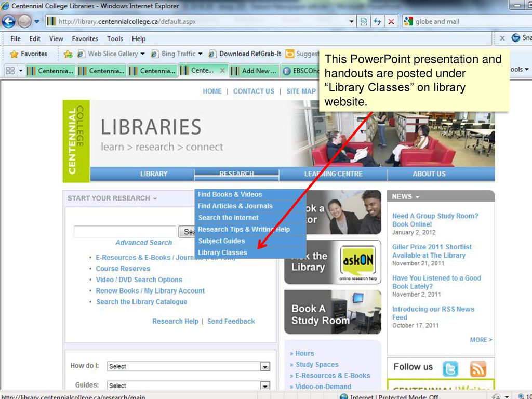532x399 pixels.
Task: Open the LEARNING CENTRE navigation tab
Action: click(x=333, y=174)
